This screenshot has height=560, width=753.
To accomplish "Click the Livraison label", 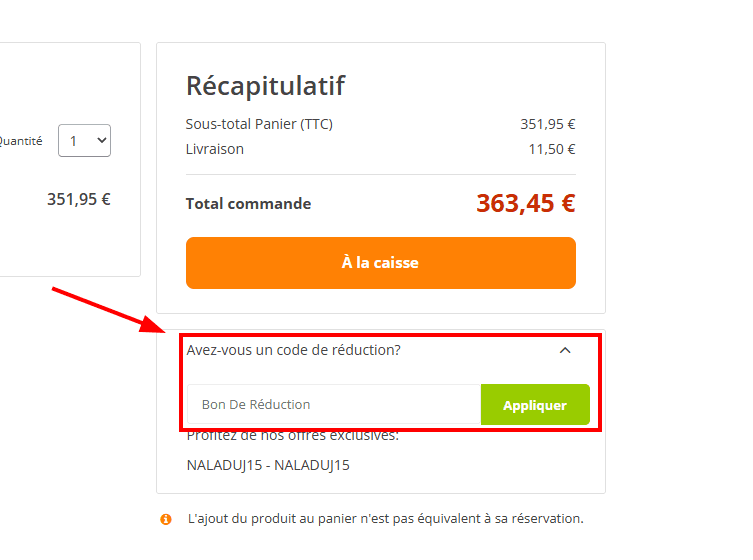I will (x=214, y=149).
